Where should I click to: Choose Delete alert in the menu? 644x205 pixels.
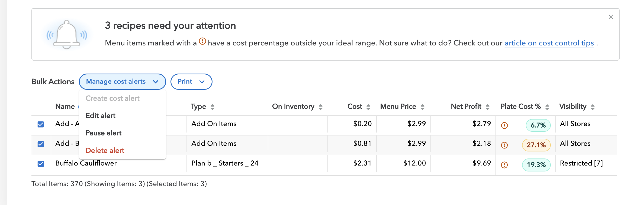(x=105, y=151)
